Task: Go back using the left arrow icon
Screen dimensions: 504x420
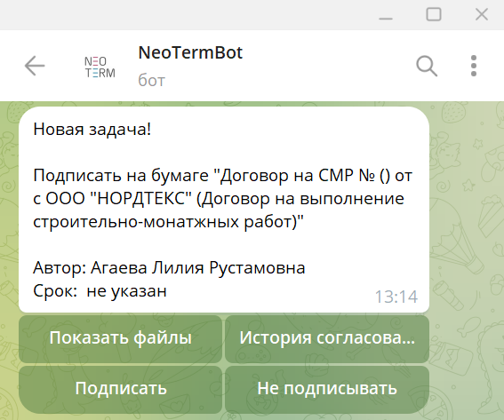Action: [35, 66]
